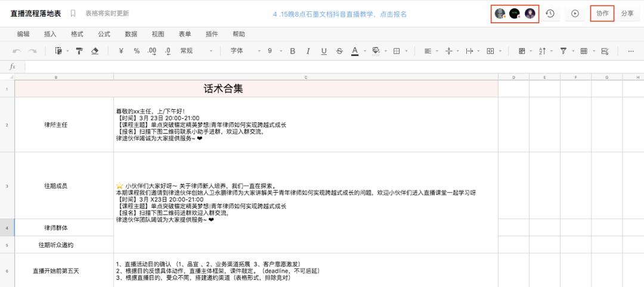
Task: Open the 视图 menu
Action: point(158,34)
